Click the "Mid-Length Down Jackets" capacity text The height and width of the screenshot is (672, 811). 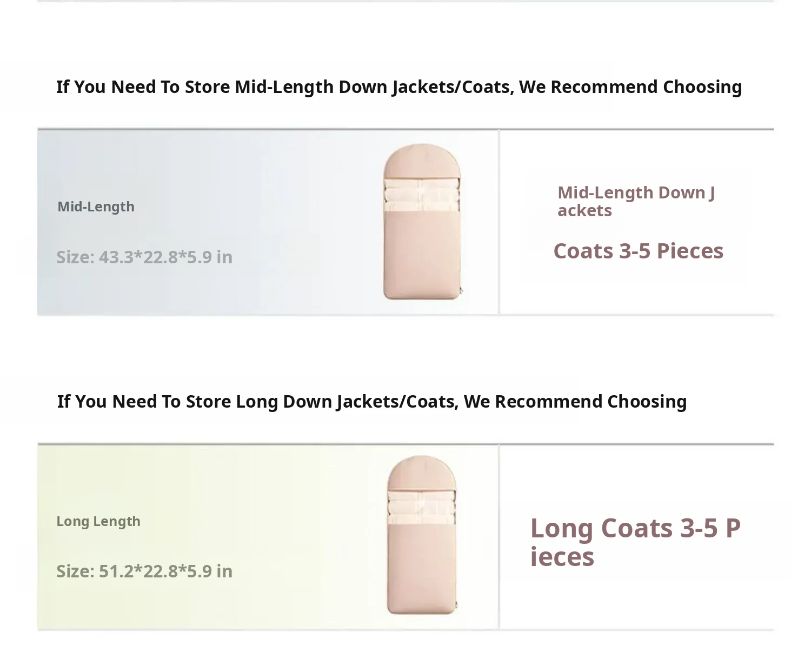[x=636, y=201]
